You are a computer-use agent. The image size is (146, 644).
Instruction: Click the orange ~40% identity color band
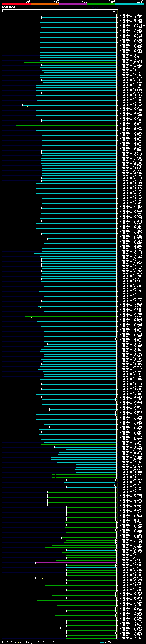click(x=45, y=4)
